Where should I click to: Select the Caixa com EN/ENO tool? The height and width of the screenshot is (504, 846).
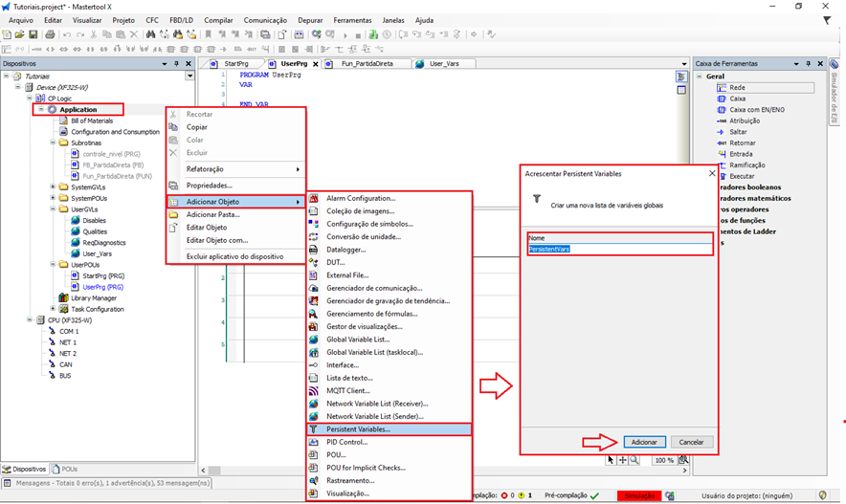[x=750, y=109]
